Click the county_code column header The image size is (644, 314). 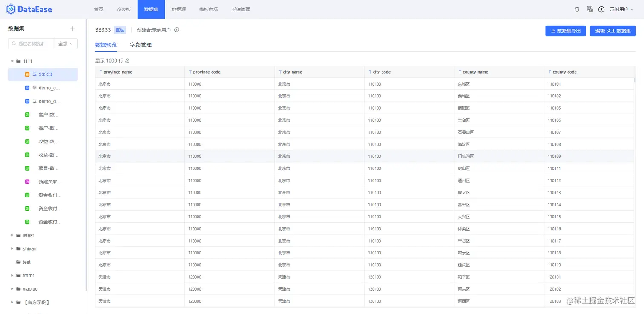(589, 72)
